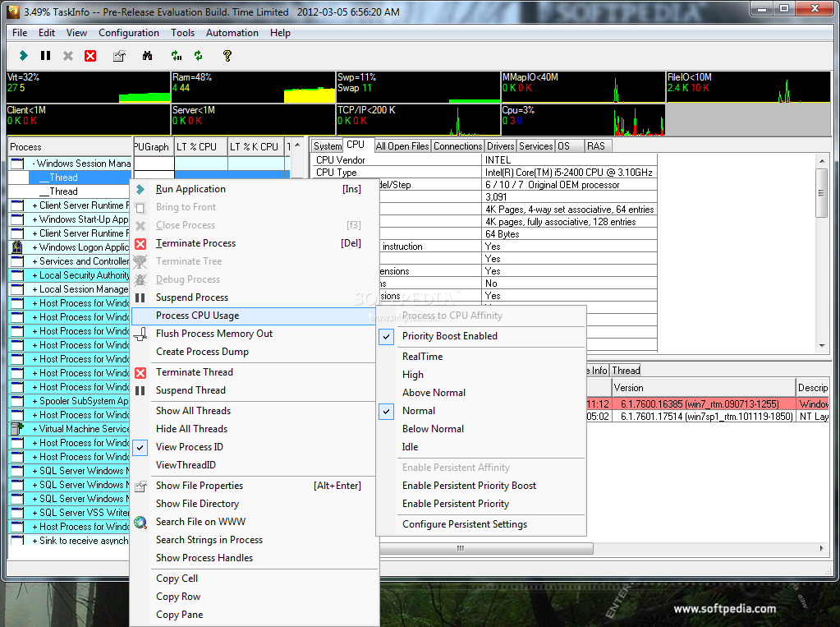Click the Ram=48% memory graph
840x627 pixels.
(253, 87)
